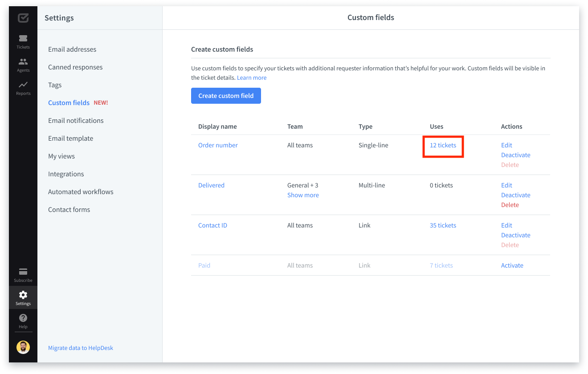Click the General + 3 team cell
This screenshot has height=374, width=588.
pyautogui.click(x=302, y=185)
